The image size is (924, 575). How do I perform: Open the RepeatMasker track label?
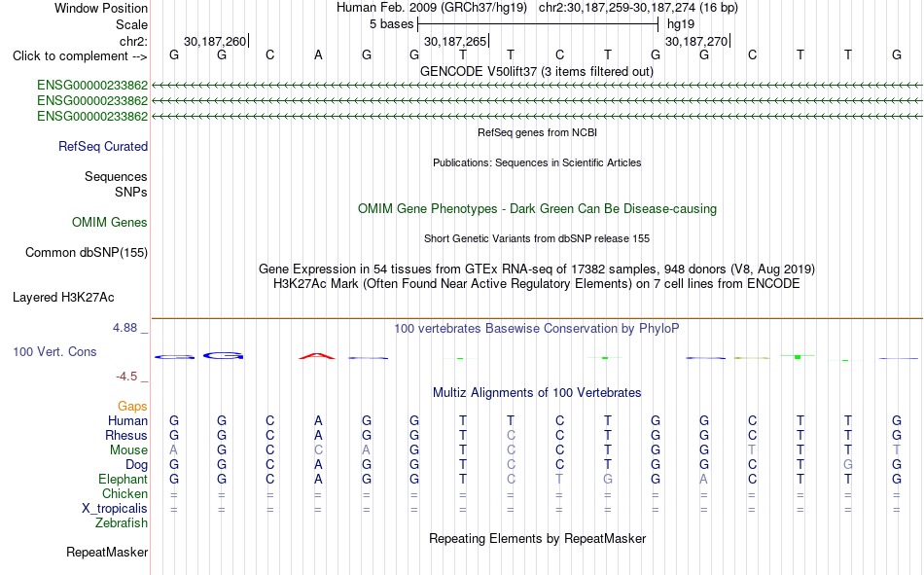[x=107, y=552]
